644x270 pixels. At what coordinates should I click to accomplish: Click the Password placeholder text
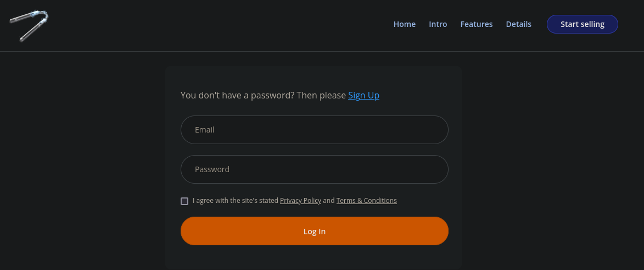click(212, 169)
